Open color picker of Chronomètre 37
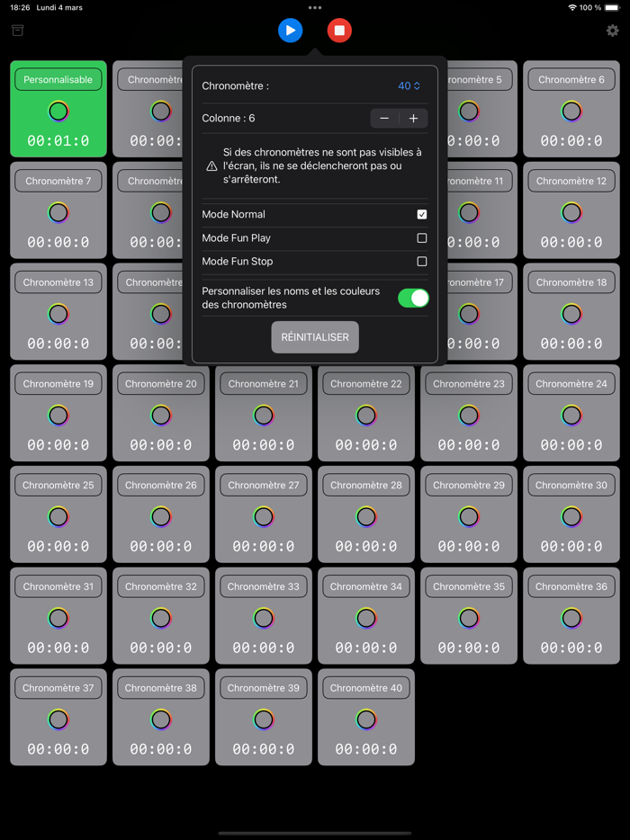The height and width of the screenshot is (840, 630). (58, 719)
